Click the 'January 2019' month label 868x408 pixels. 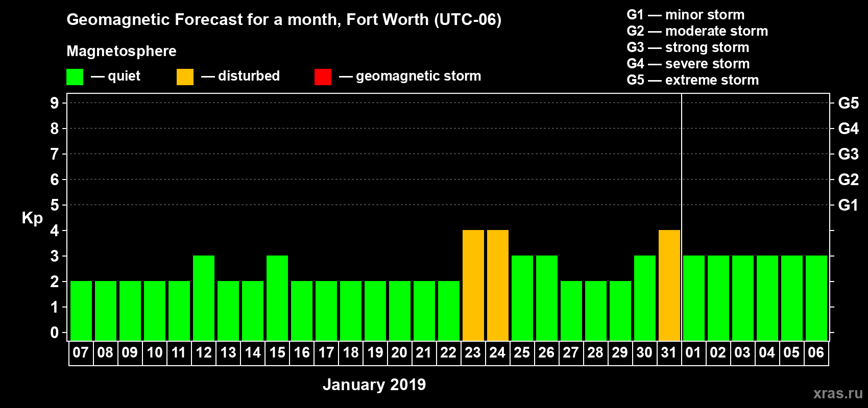[x=374, y=385]
